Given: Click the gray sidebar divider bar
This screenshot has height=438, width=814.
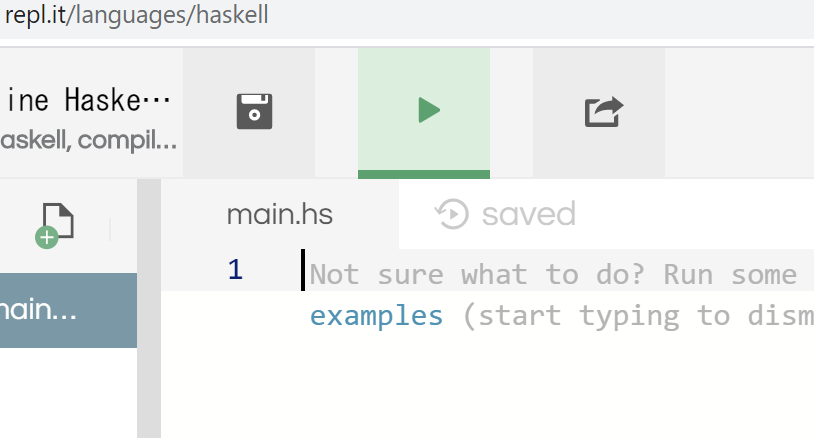Looking at the screenshot, I should tap(149, 309).
